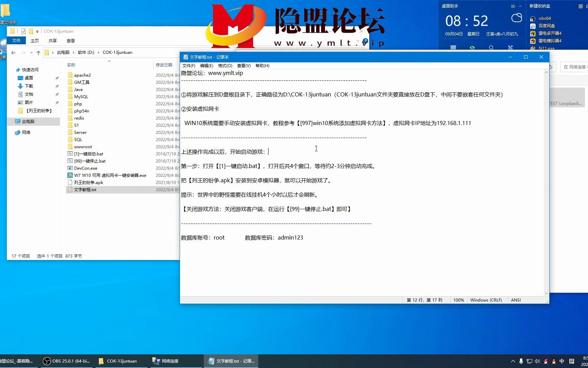The width and height of the screenshot is (588, 368).
Task: Open the 文件 tab in Explorer ribbon
Action: [16, 41]
